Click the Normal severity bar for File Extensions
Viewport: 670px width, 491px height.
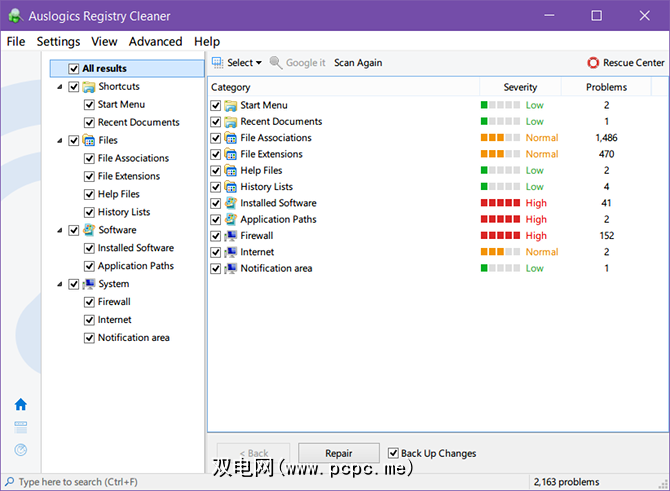tap(500, 154)
